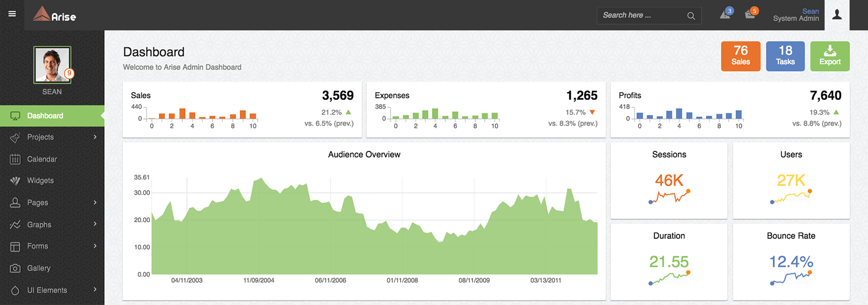The height and width of the screenshot is (305, 868).
Task: Click the search magnifier icon
Action: pos(691,16)
